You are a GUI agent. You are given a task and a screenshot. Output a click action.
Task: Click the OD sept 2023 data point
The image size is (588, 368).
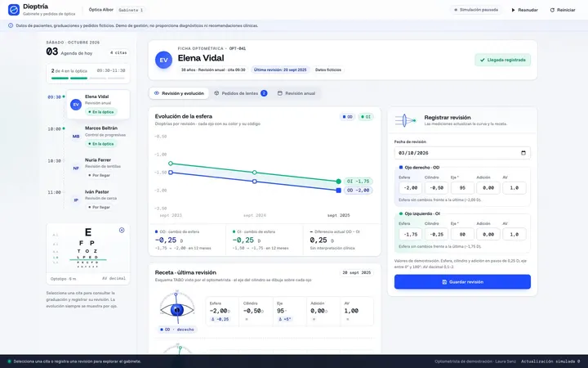(171, 173)
